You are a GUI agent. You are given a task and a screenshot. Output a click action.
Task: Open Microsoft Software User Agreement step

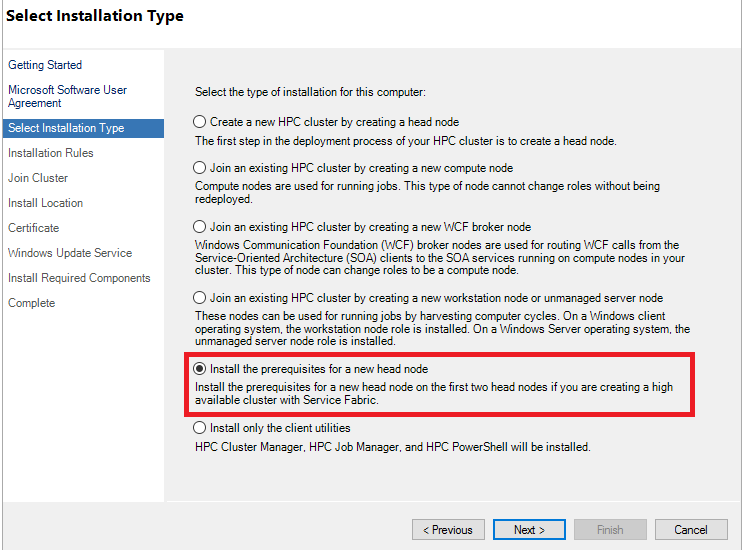[67, 96]
